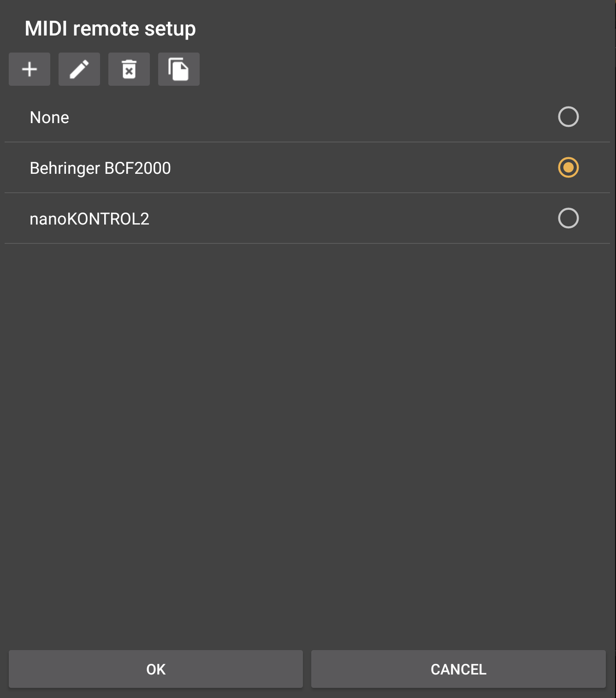Screen dimensions: 616x698
Task: Confirm Behringer BCF2000 radio button is selected
Action: click(569, 168)
